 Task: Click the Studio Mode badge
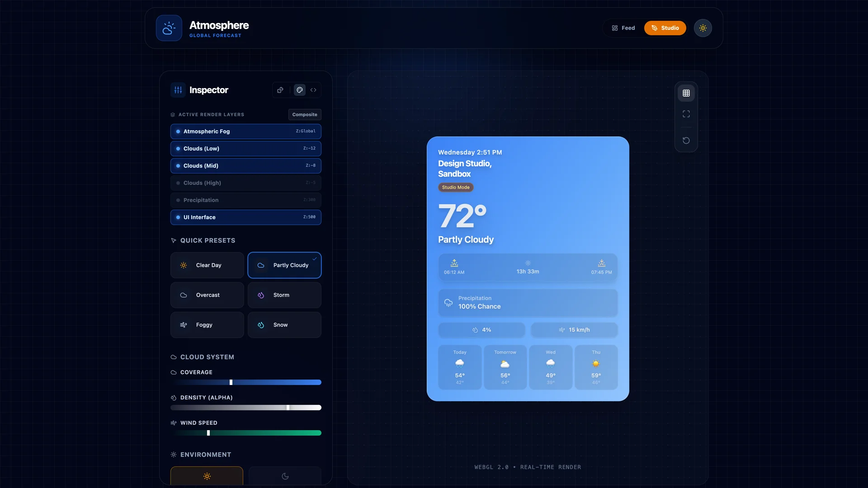(456, 188)
